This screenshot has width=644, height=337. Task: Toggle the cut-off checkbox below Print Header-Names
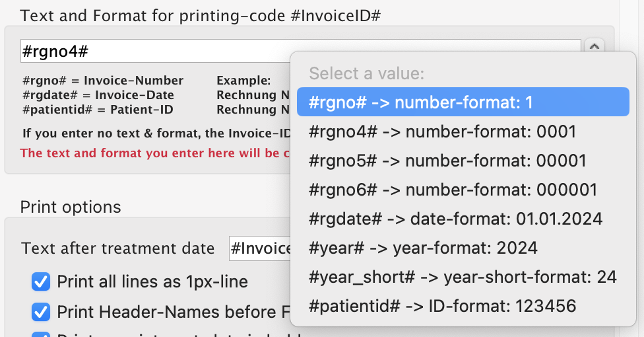coord(41,334)
